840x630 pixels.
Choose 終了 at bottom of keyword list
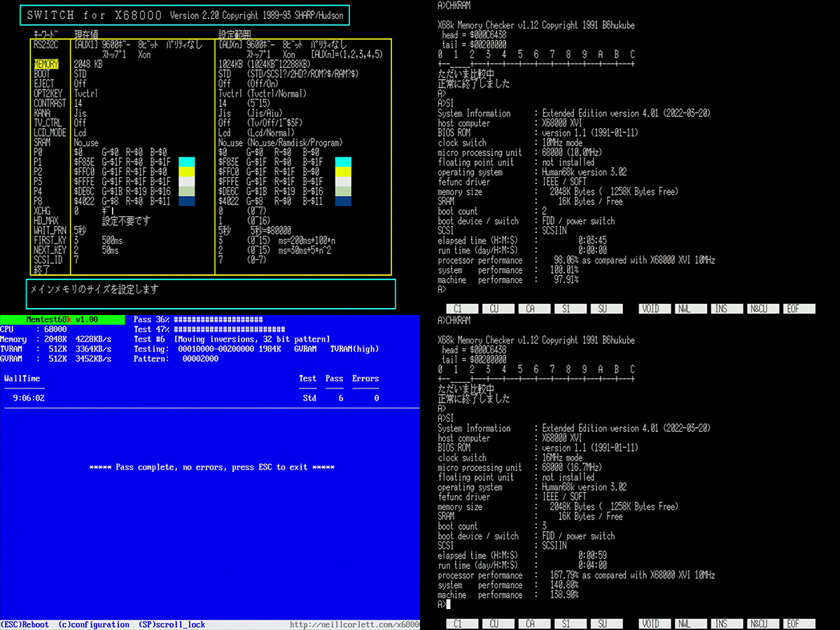click(42, 269)
